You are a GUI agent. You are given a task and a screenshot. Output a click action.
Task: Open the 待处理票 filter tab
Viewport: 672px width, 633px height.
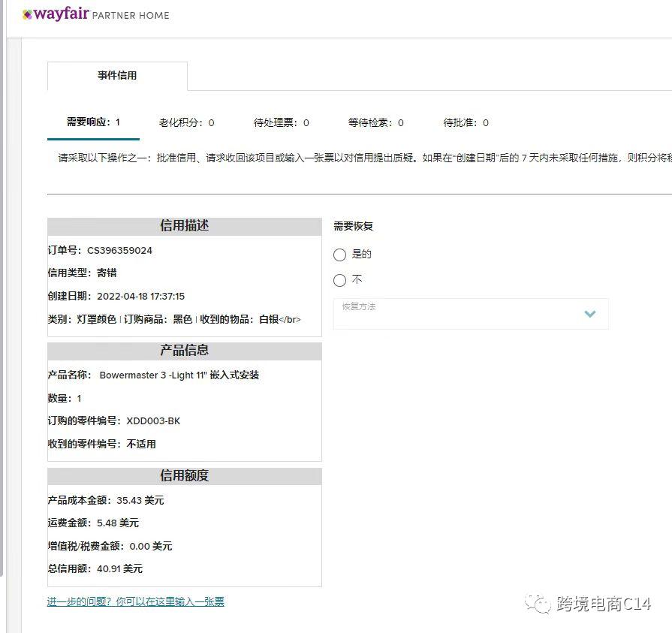281,122
